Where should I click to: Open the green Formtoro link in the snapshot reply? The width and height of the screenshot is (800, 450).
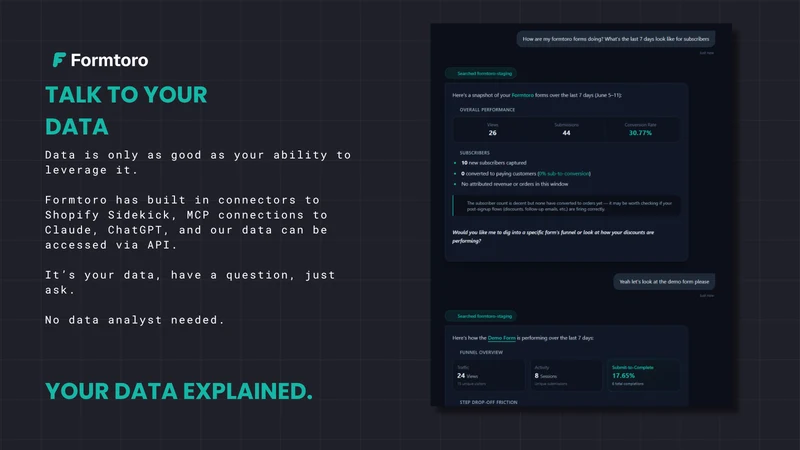[x=522, y=95]
